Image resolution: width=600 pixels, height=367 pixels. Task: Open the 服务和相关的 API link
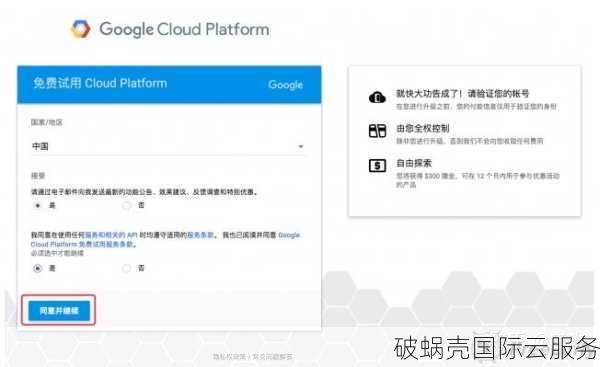pyautogui.click(x=111, y=235)
